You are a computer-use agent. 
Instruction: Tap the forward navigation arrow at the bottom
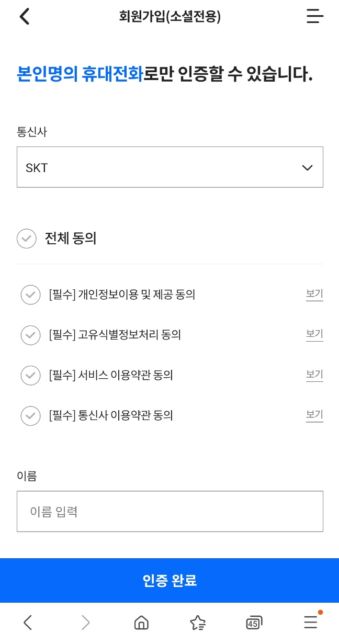(x=84, y=622)
